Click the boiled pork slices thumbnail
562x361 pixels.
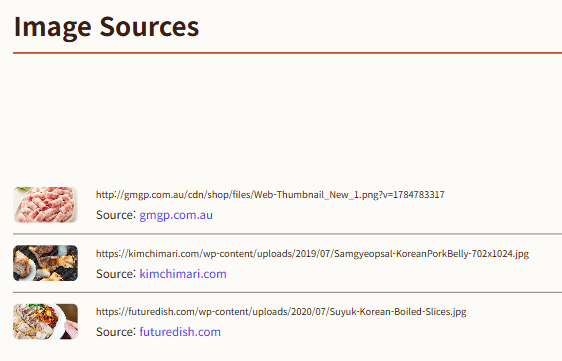pyautogui.click(x=46, y=322)
